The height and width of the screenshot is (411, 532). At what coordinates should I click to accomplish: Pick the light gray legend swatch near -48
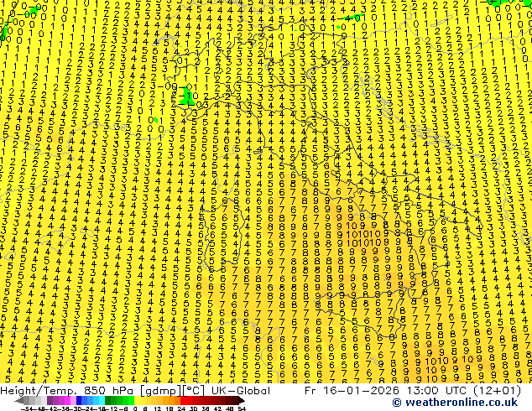(38, 400)
